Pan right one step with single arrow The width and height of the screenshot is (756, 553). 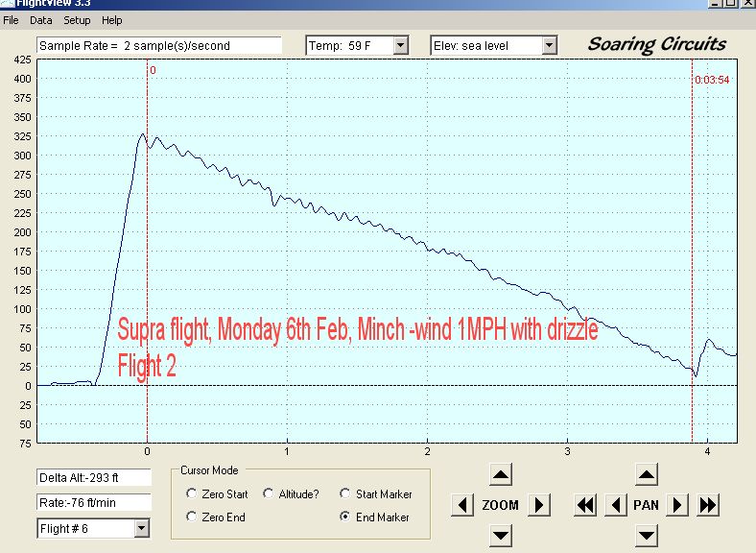677,505
